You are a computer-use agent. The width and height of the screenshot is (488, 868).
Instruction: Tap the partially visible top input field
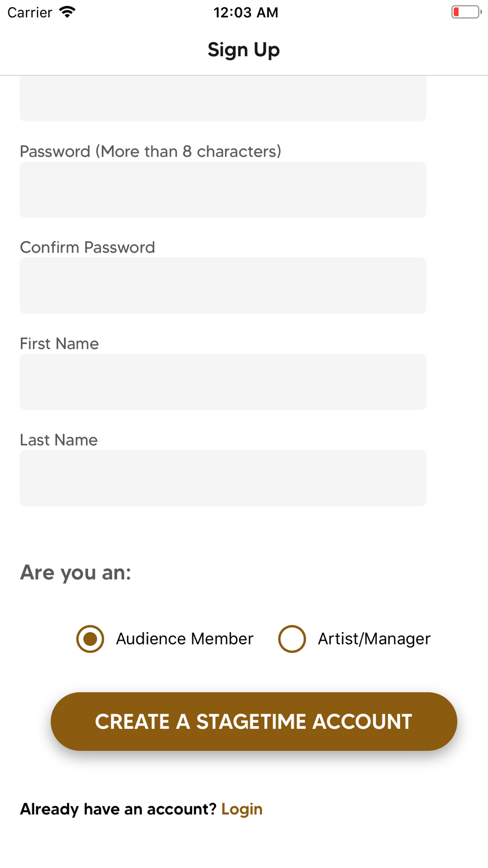point(223,99)
